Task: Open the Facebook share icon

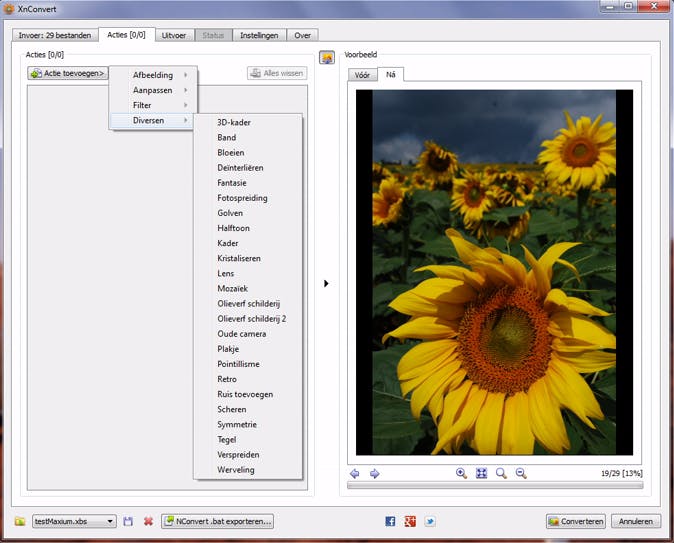Action: point(390,521)
